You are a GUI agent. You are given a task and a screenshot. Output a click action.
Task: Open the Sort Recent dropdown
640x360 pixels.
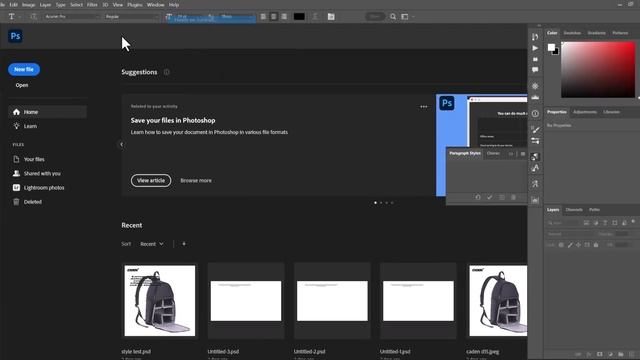[x=152, y=244]
